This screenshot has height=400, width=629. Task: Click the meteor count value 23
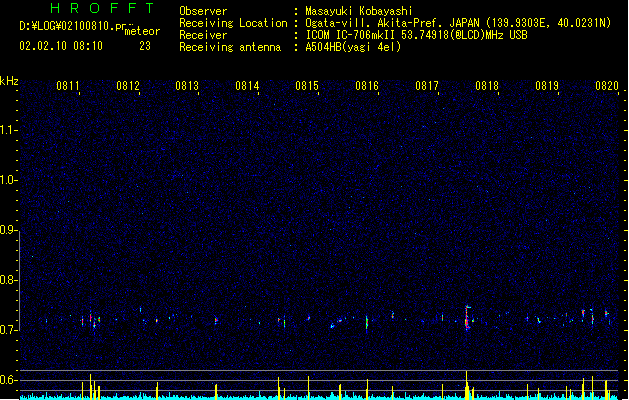145,46
